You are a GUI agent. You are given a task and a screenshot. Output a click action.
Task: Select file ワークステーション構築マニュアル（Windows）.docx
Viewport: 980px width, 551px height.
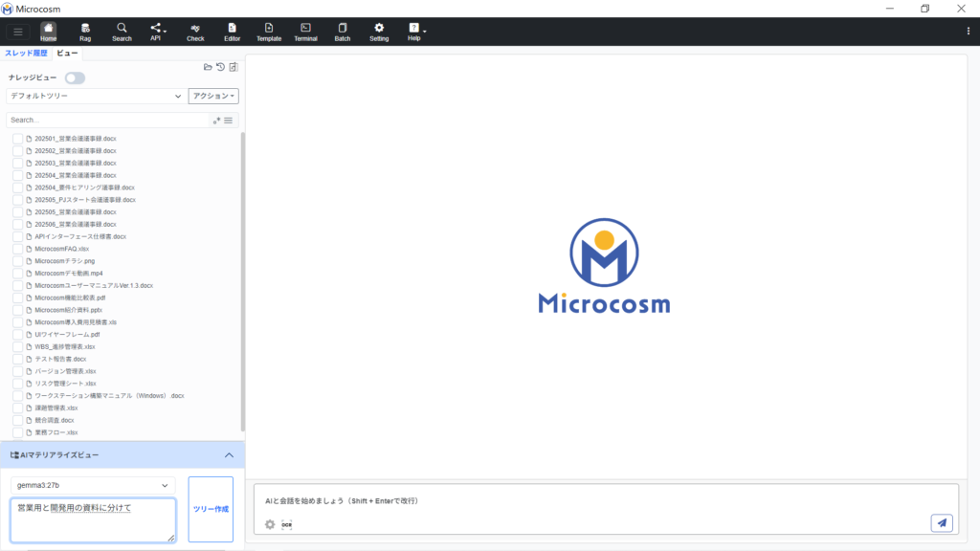point(109,395)
